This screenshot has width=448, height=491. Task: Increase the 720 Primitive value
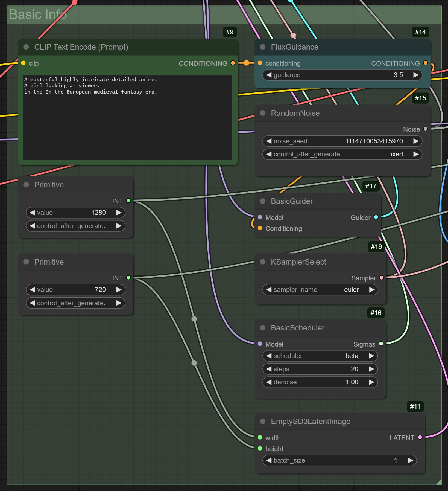tap(119, 290)
